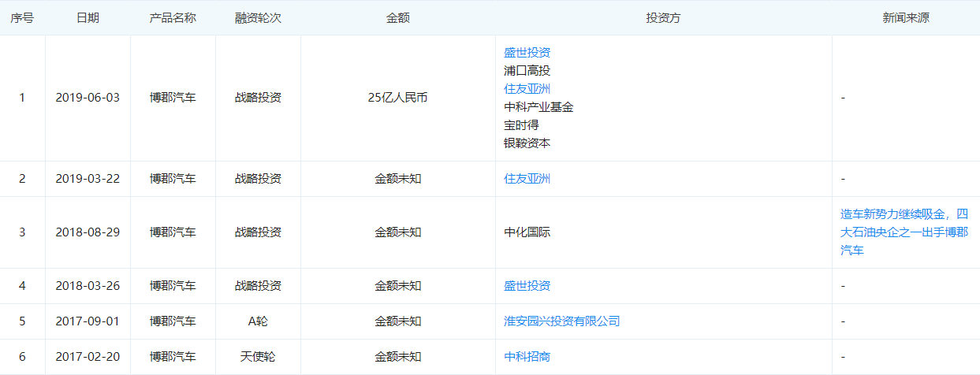The width and height of the screenshot is (980, 375).
Task: Click the 住友亚洲 link in the 2019-06-03 row
Action: [527, 89]
